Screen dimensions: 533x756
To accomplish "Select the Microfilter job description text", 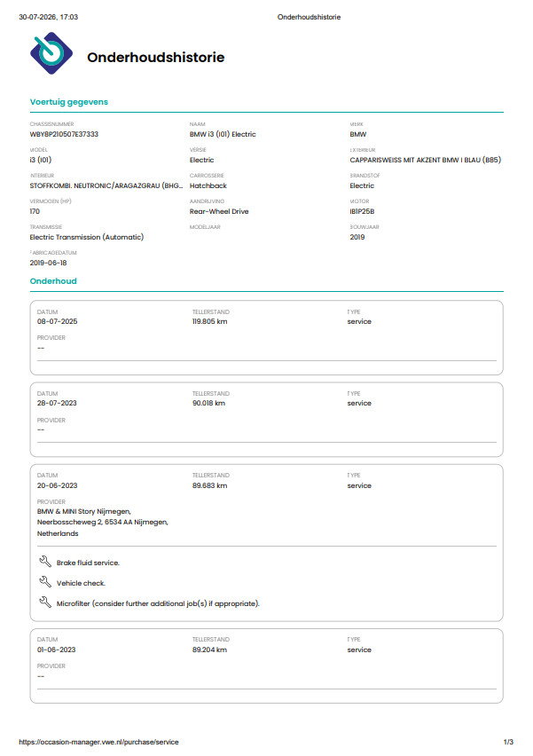I will pyautogui.click(x=158, y=603).
